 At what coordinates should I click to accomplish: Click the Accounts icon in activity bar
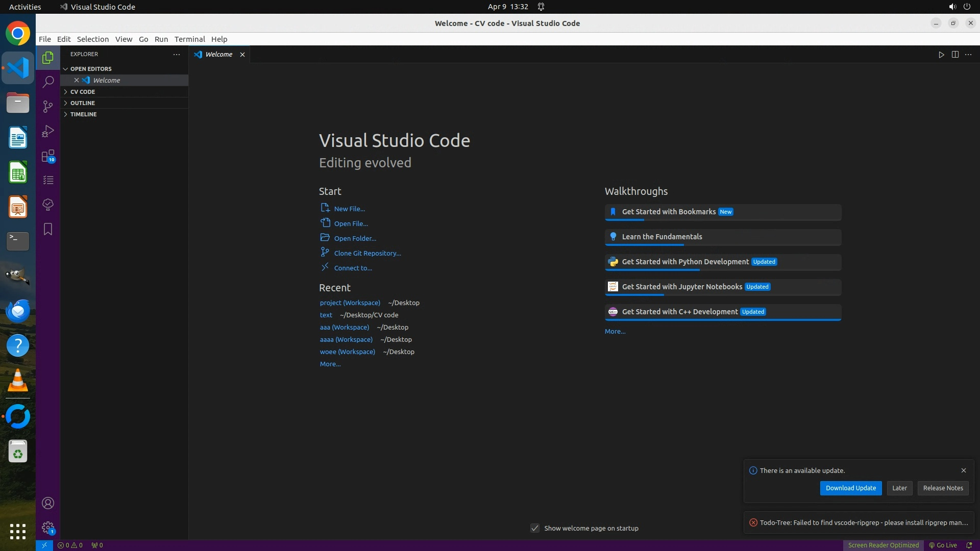click(48, 503)
